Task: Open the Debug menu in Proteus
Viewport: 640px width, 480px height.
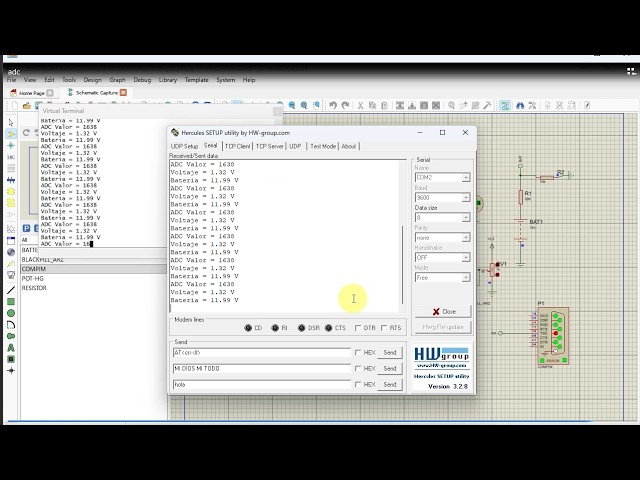Action: coord(142,80)
